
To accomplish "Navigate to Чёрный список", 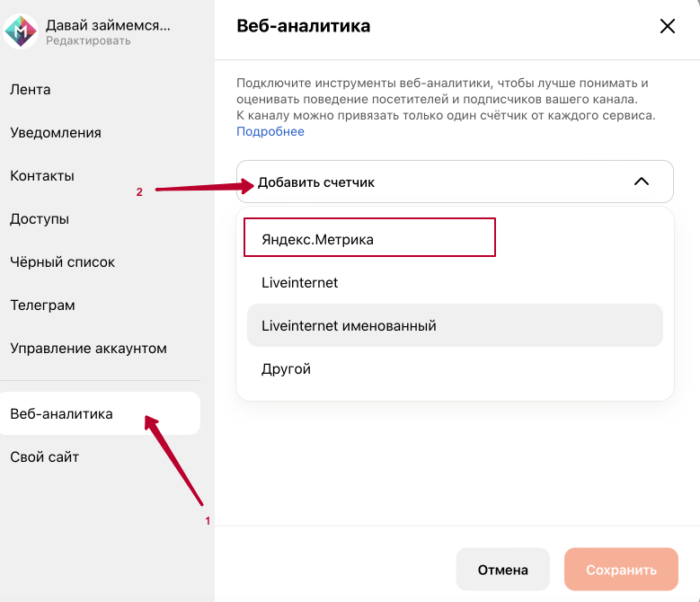I will (62, 262).
